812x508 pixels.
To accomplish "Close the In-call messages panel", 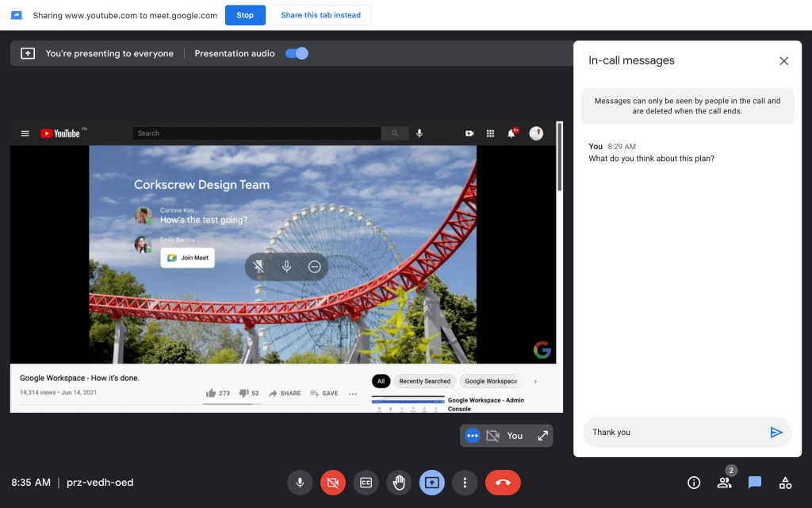I will [x=783, y=61].
